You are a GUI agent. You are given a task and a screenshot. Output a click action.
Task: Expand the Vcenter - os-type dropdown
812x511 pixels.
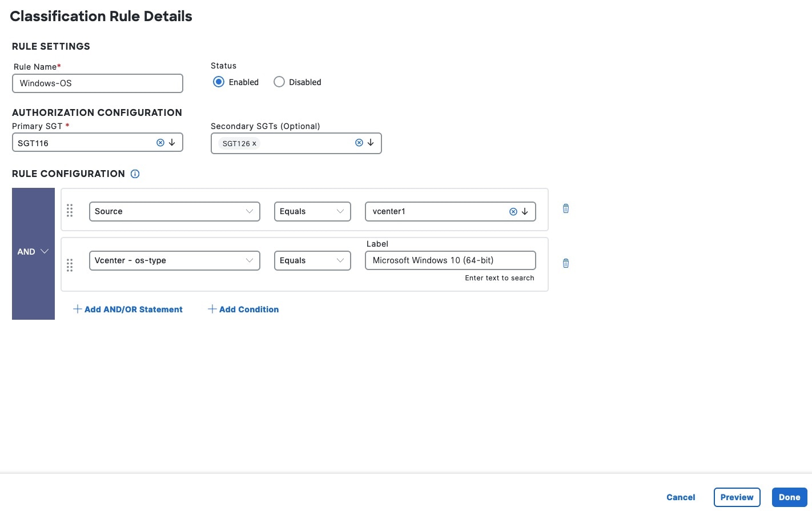coord(174,260)
